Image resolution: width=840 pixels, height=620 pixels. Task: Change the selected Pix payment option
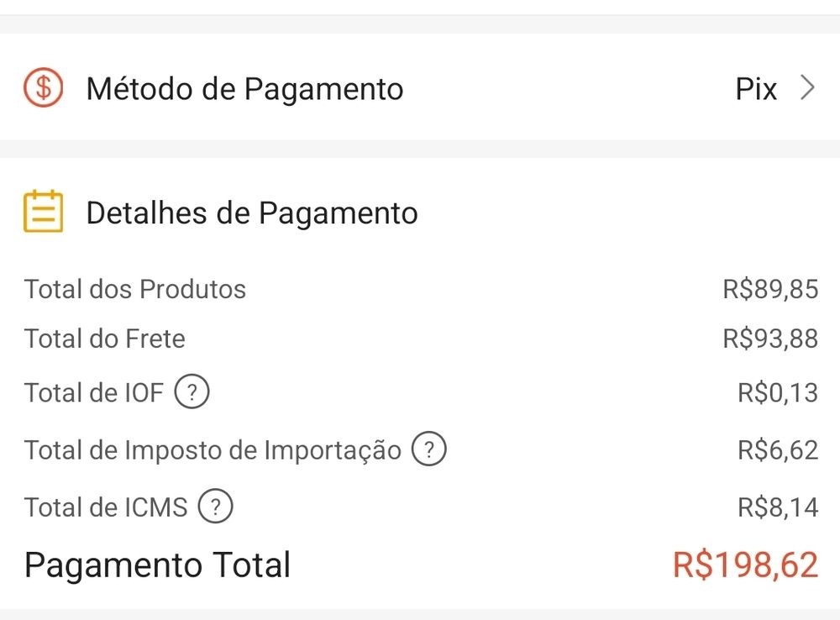tap(756, 88)
